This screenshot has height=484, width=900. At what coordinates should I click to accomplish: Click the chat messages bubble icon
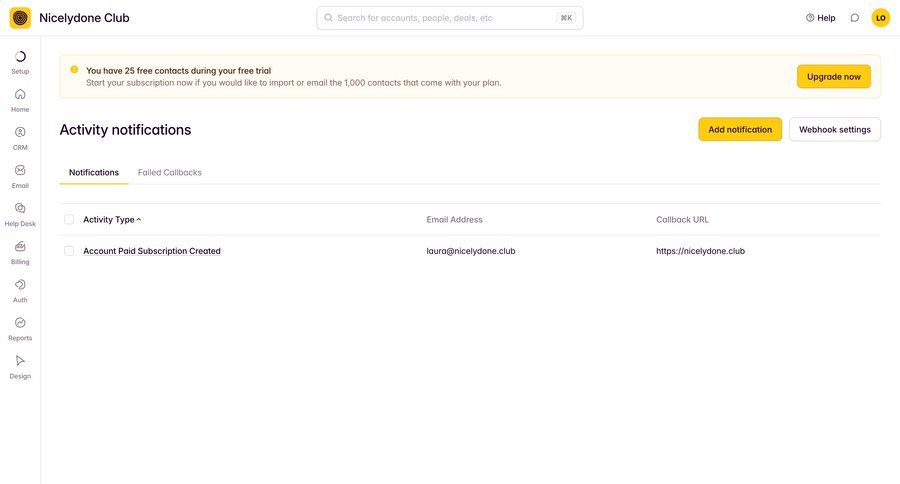854,18
